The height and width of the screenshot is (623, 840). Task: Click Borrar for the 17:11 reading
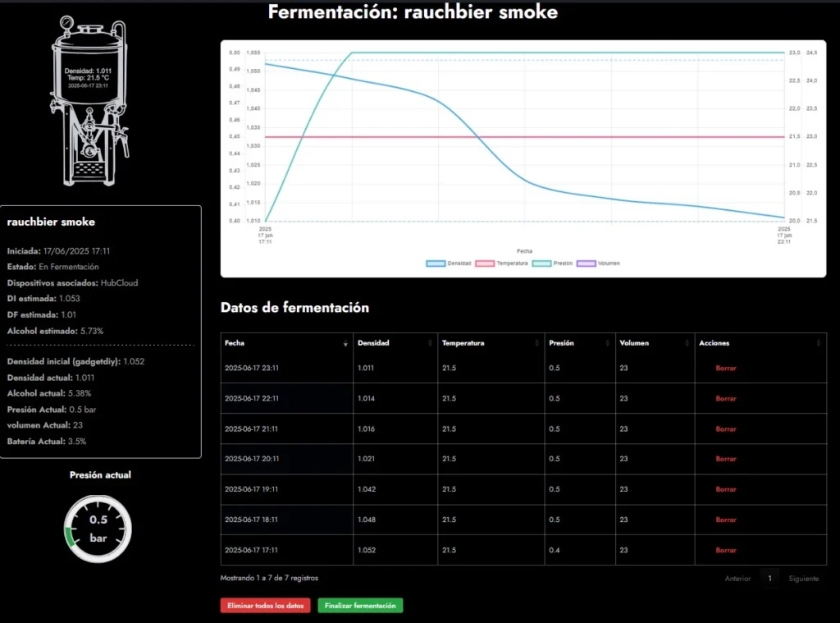pyautogui.click(x=726, y=550)
